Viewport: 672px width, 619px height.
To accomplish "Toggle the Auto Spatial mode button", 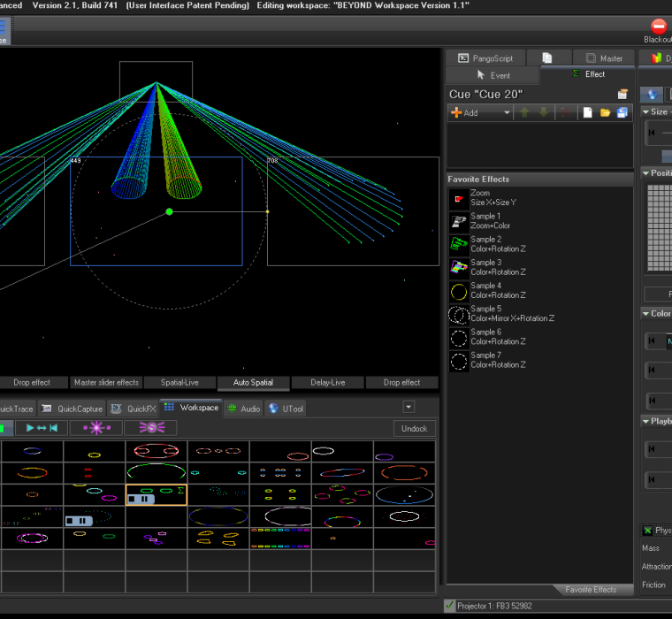I will coord(253,383).
